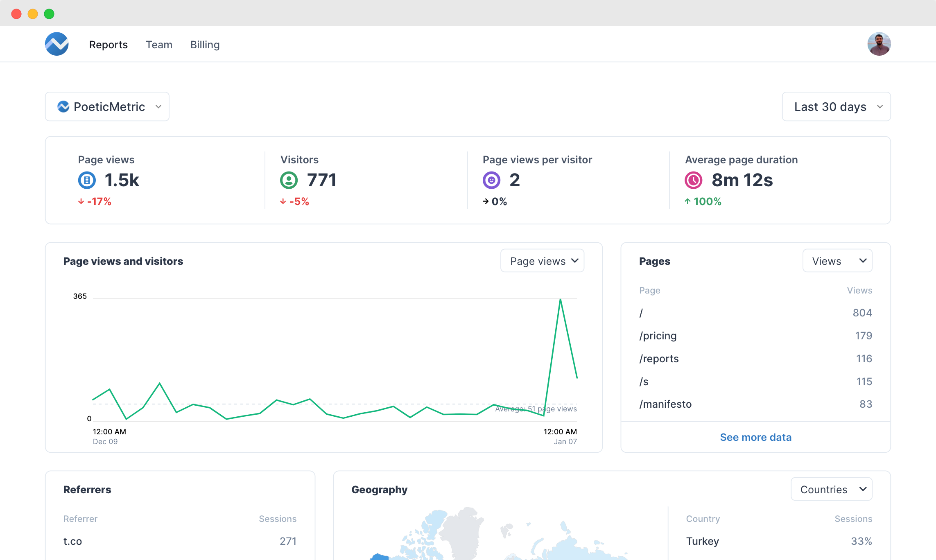This screenshot has width=936, height=560.
Task: Click the pink clock icon for page duration
Action: (694, 180)
